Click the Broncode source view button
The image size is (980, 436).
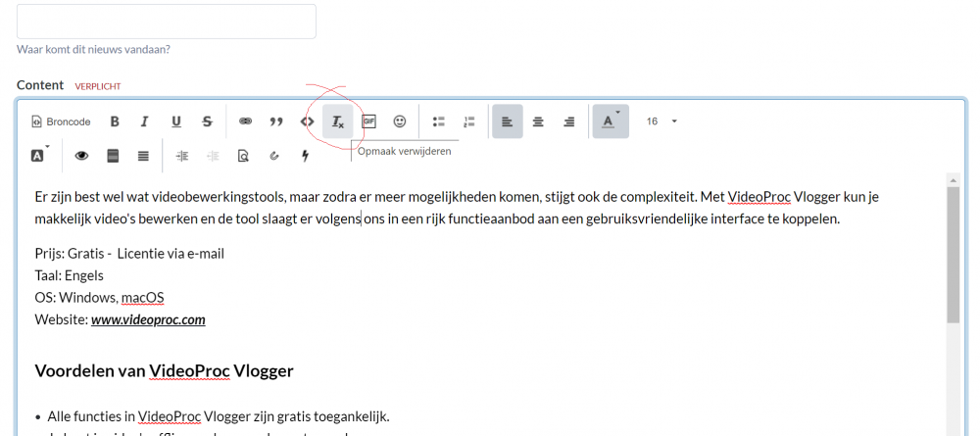(61, 121)
